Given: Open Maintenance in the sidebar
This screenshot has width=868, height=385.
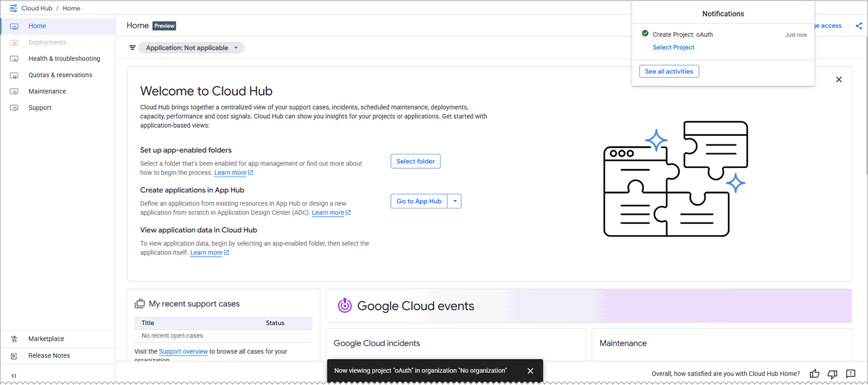Looking at the screenshot, I should tap(58, 91).
